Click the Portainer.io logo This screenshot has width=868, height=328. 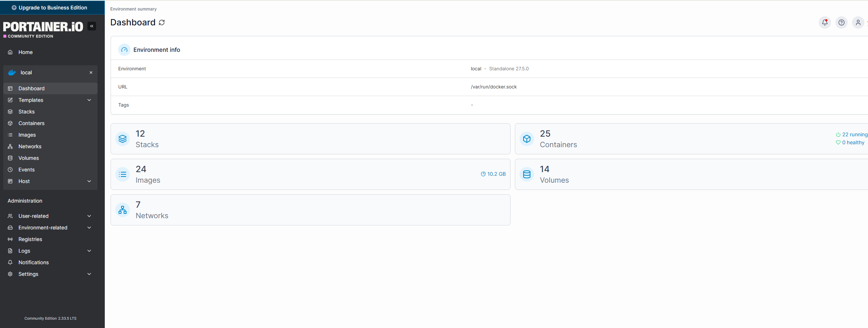43,27
